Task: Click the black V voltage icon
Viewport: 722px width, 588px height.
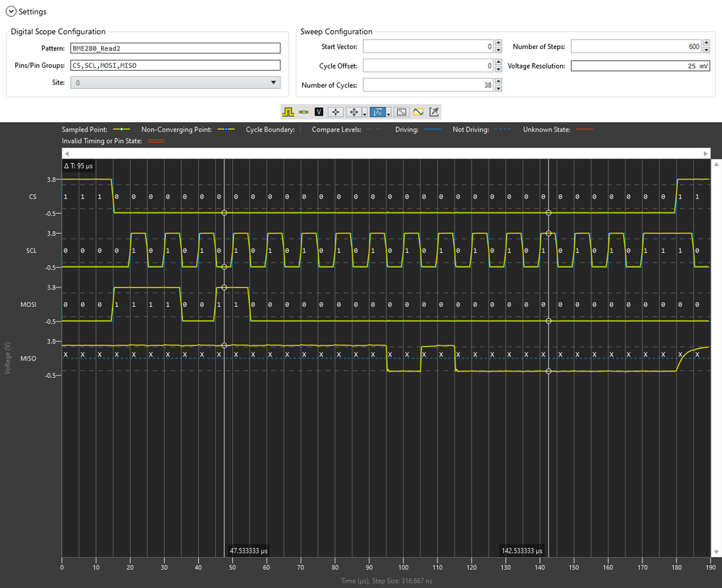Action: [319, 112]
